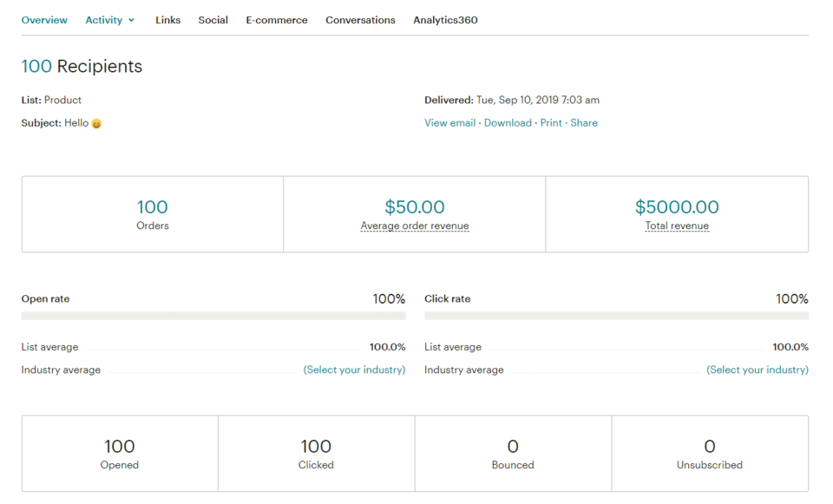
Task: Switch to the Overview tab
Action: pos(44,20)
